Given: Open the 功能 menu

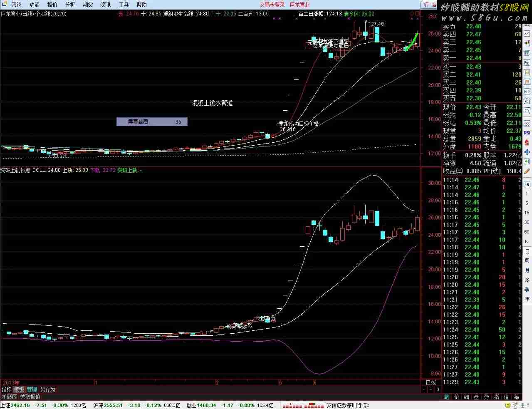Looking at the screenshot, I should 34,5.
